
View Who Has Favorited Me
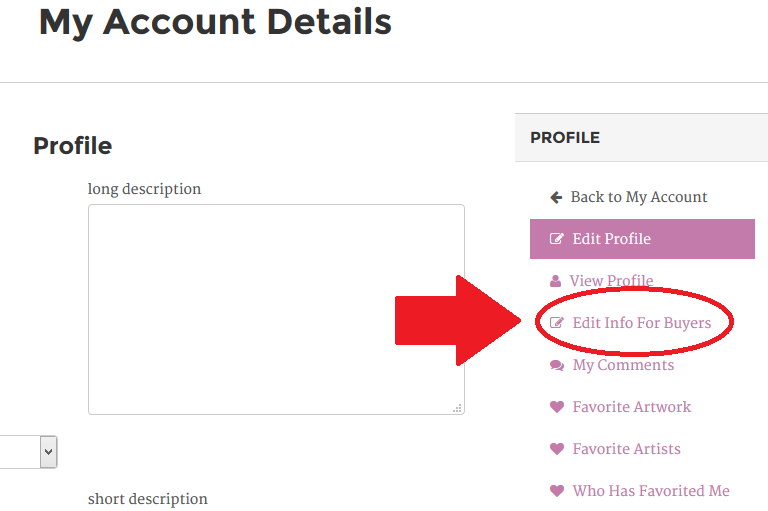650,491
